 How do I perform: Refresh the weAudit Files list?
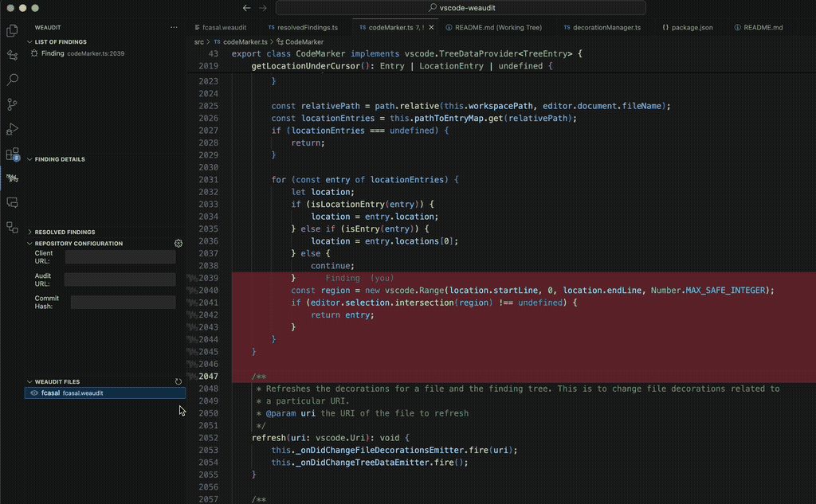(178, 381)
